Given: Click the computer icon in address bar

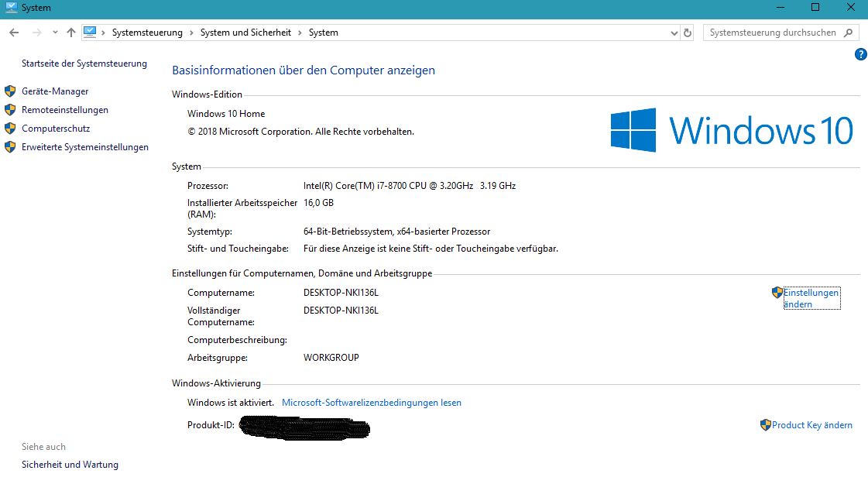Looking at the screenshot, I should click(x=90, y=32).
